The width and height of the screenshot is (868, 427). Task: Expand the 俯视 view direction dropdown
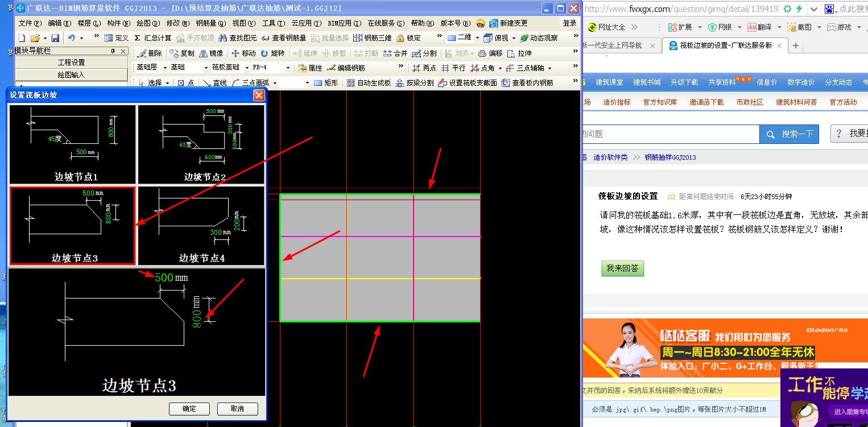[x=514, y=38]
